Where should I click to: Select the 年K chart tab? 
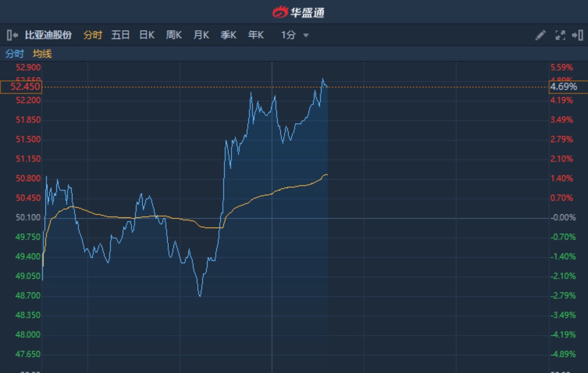coord(255,35)
